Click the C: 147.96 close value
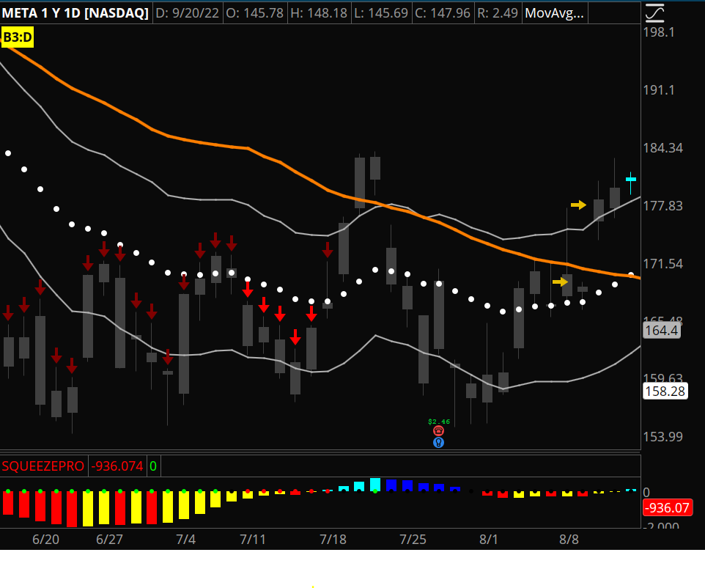Image resolution: width=705 pixels, height=588 pixels. (443, 13)
